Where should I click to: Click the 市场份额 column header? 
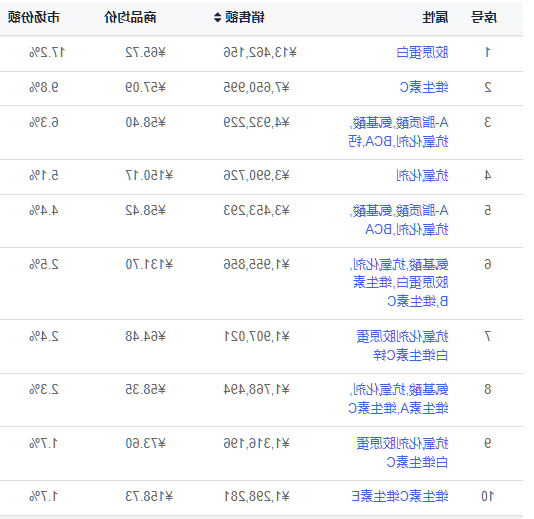click(x=34, y=17)
